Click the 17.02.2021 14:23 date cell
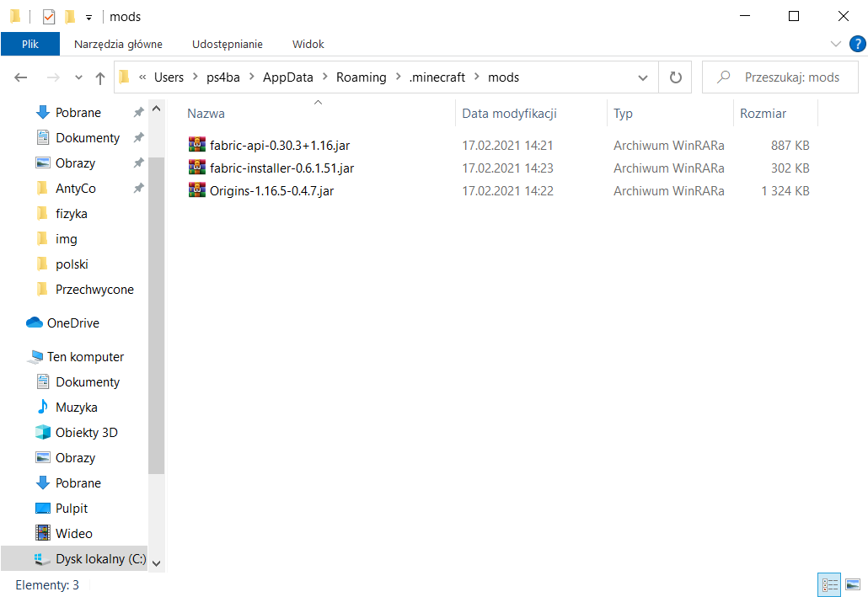The width and height of the screenshot is (868, 597). click(x=507, y=168)
